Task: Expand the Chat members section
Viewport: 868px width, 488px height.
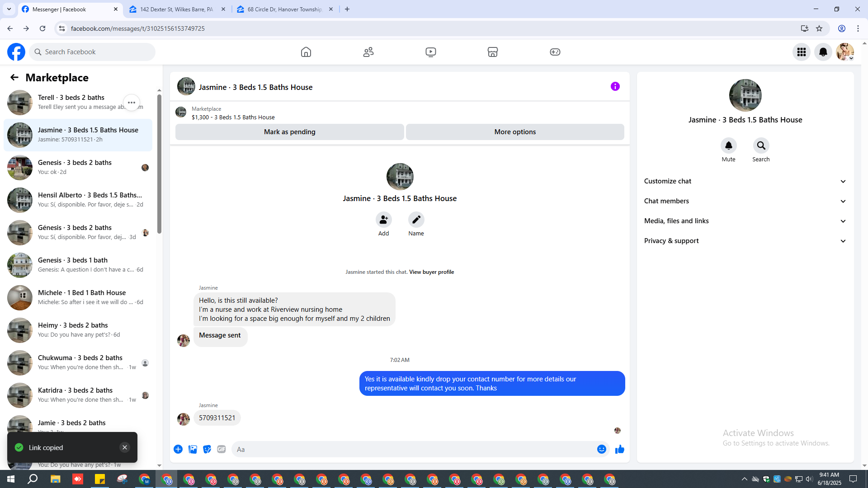Action: pos(745,201)
